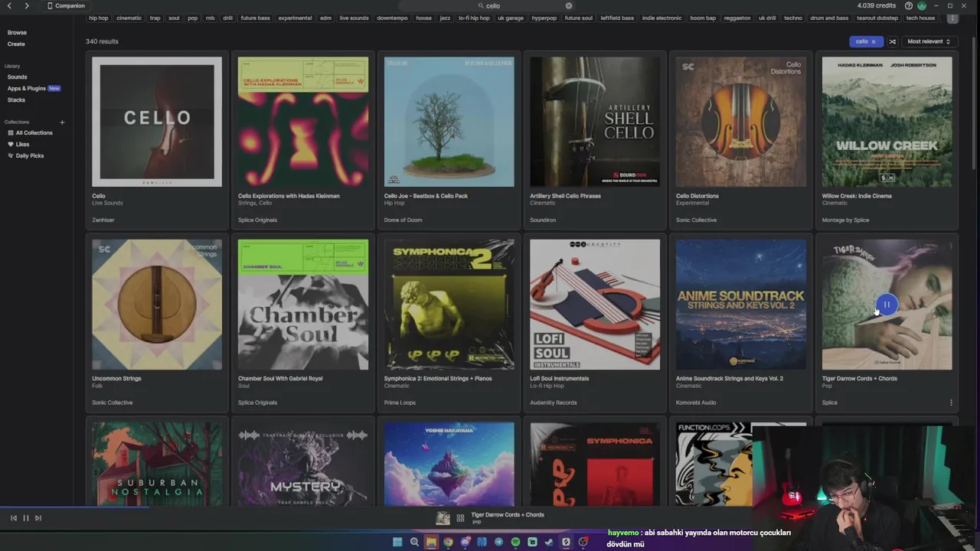Open the Lofi Soul Instrumentals pack cover
The image size is (980, 551).
click(595, 305)
